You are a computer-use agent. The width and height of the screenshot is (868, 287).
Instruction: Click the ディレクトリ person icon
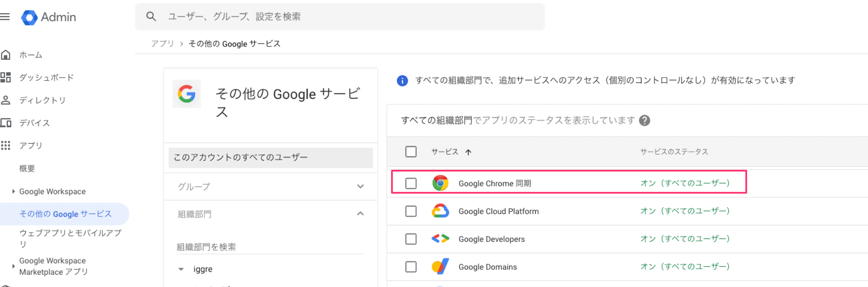click(x=6, y=100)
